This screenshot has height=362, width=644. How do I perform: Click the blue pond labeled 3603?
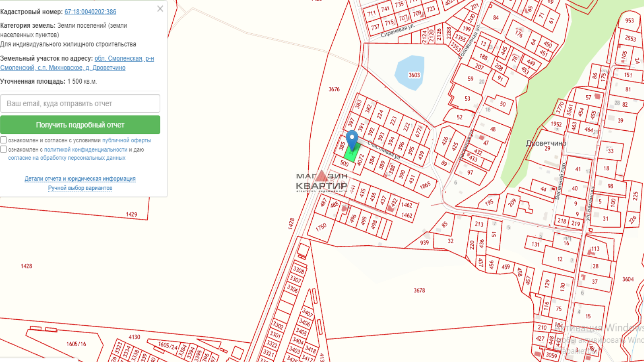[x=411, y=72]
